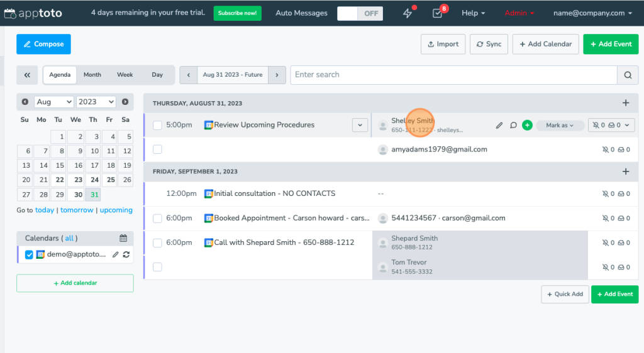Open the month dropdown showing Aug

pyautogui.click(x=54, y=102)
